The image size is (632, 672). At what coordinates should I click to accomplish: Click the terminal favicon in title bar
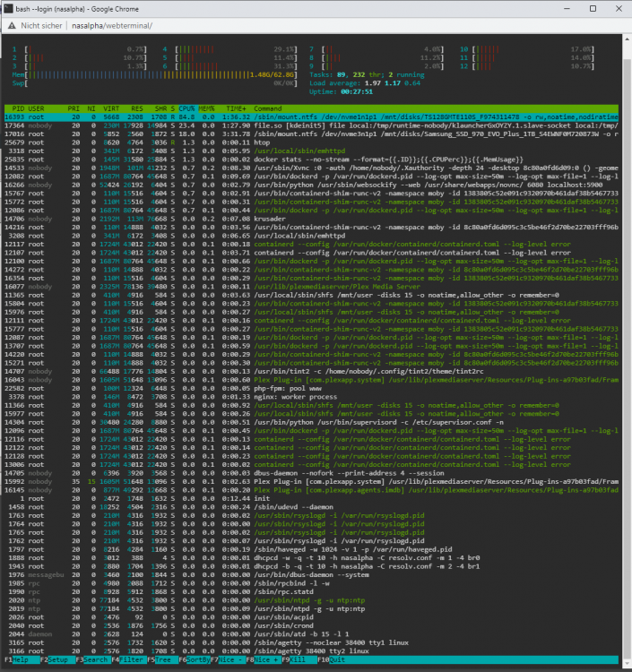(8, 9)
